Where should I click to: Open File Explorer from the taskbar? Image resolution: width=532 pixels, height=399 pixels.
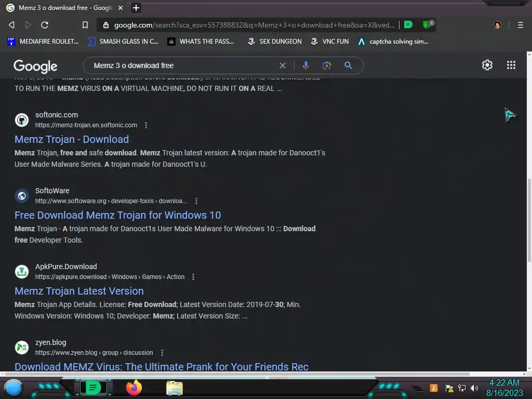click(175, 388)
